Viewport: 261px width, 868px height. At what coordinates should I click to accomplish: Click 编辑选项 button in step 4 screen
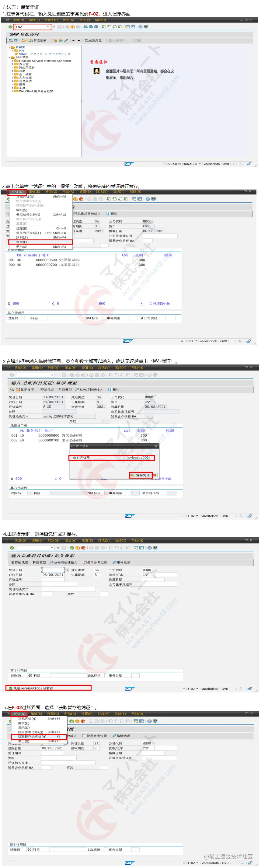click(x=121, y=562)
